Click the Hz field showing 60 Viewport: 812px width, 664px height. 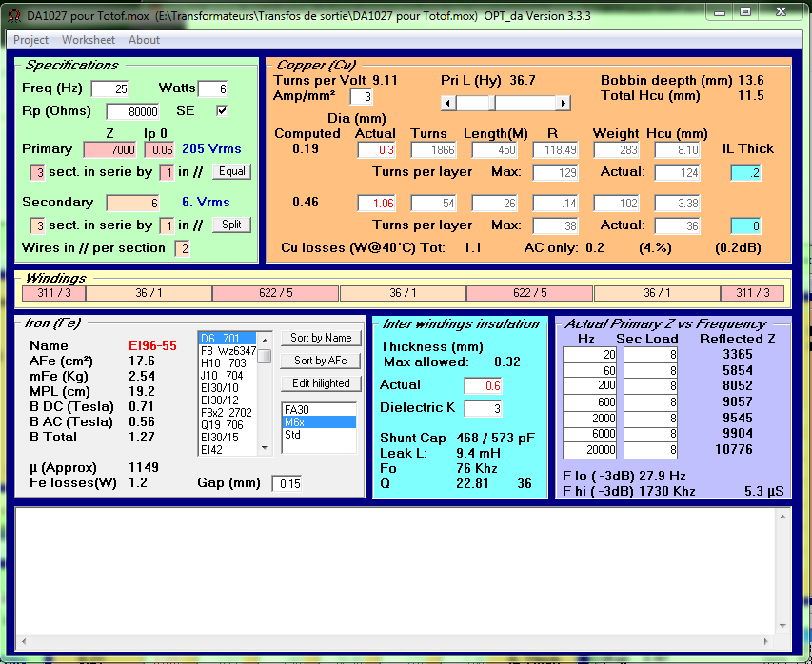(590, 371)
